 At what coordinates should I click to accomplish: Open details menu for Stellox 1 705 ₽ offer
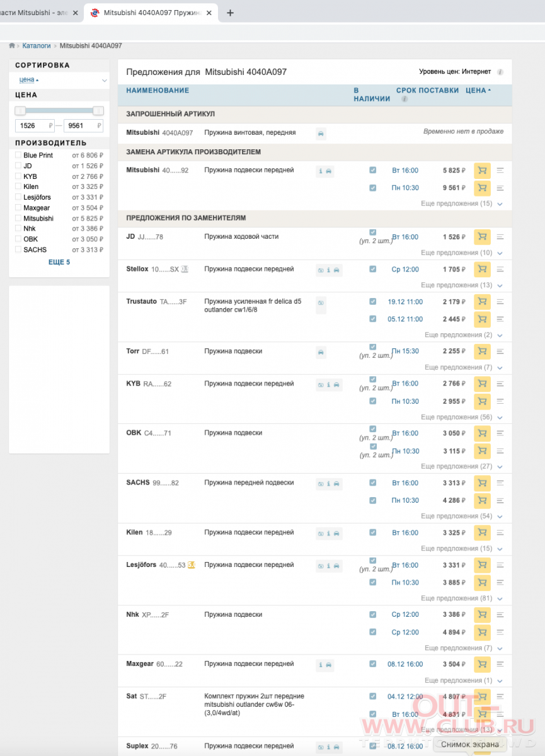pyautogui.click(x=500, y=269)
